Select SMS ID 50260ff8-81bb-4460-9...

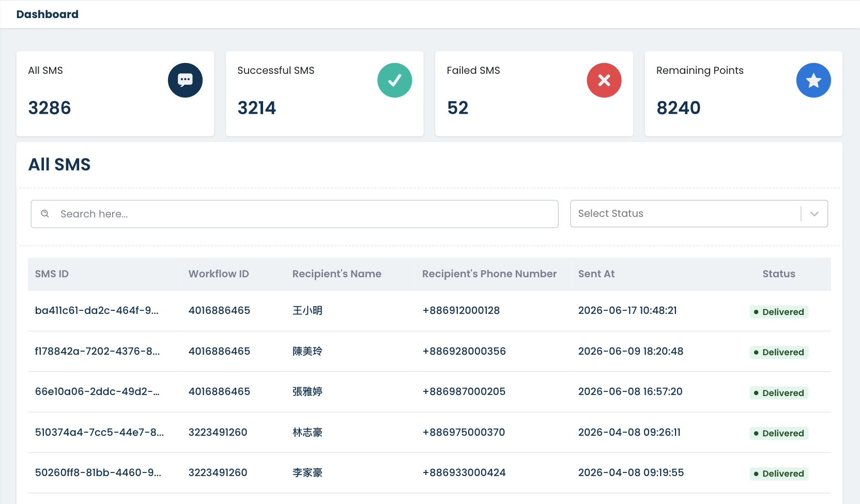click(98, 473)
